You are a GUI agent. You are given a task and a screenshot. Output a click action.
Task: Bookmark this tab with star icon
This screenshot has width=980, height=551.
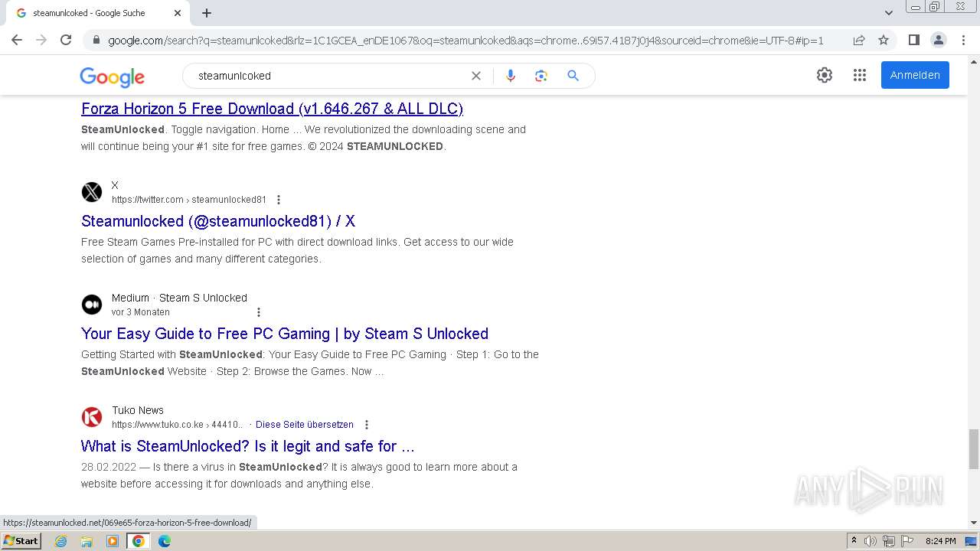(x=884, y=40)
